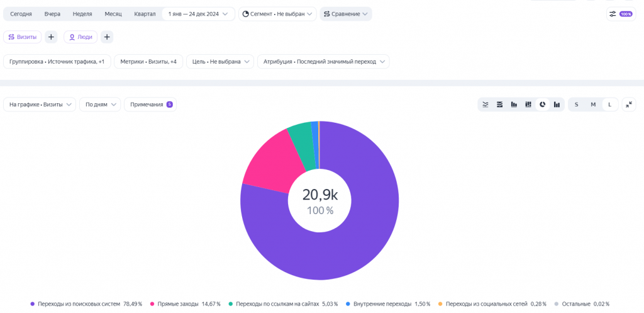Select the Месяц period tab
The image size is (644, 313).
(113, 14)
